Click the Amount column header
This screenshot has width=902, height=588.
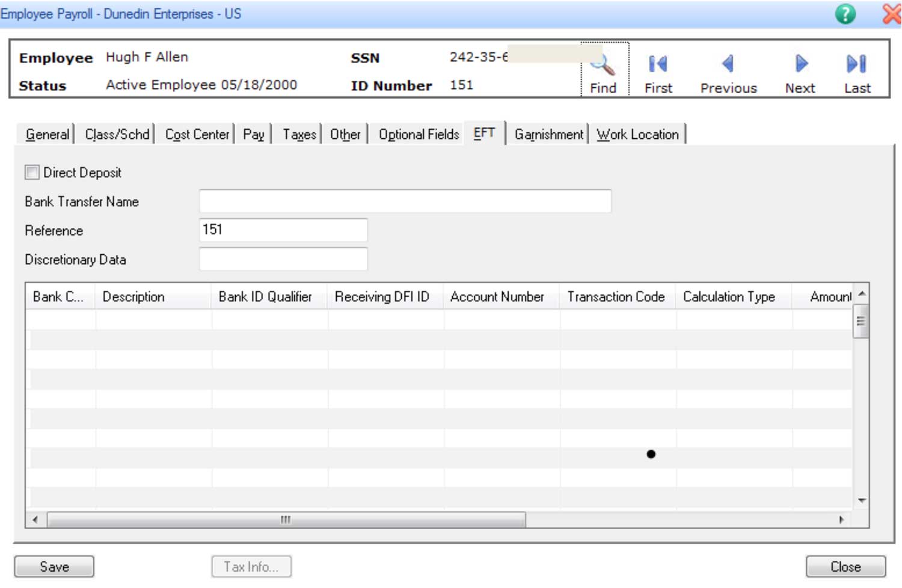[x=822, y=296]
